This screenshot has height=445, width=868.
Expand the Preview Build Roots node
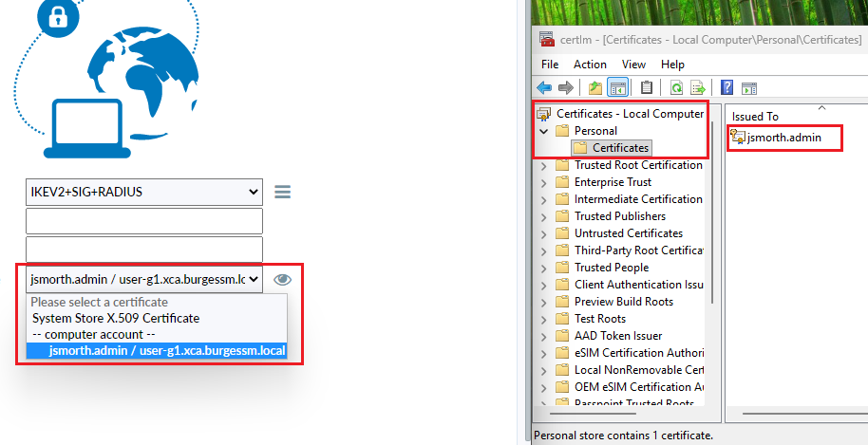(543, 303)
